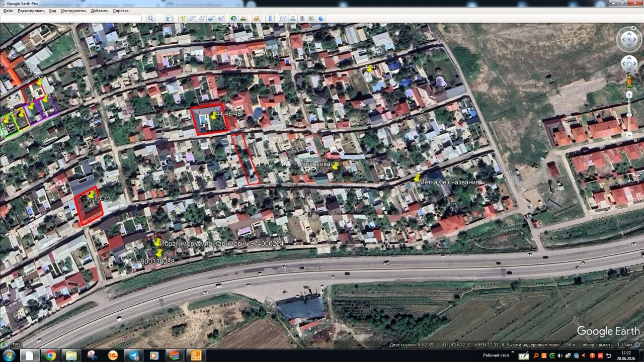This screenshot has height=362, width=644.
Task: Open the Справка menu
Action: [x=121, y=11]
